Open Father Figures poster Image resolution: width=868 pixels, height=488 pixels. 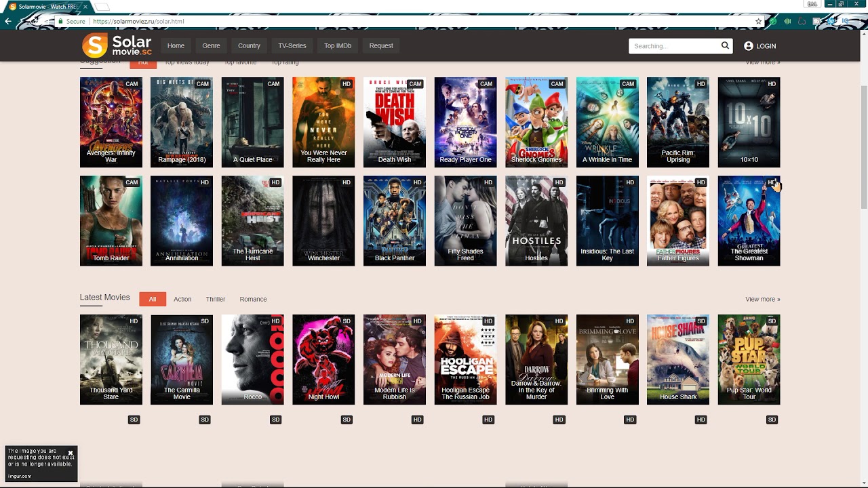[678, 221]
